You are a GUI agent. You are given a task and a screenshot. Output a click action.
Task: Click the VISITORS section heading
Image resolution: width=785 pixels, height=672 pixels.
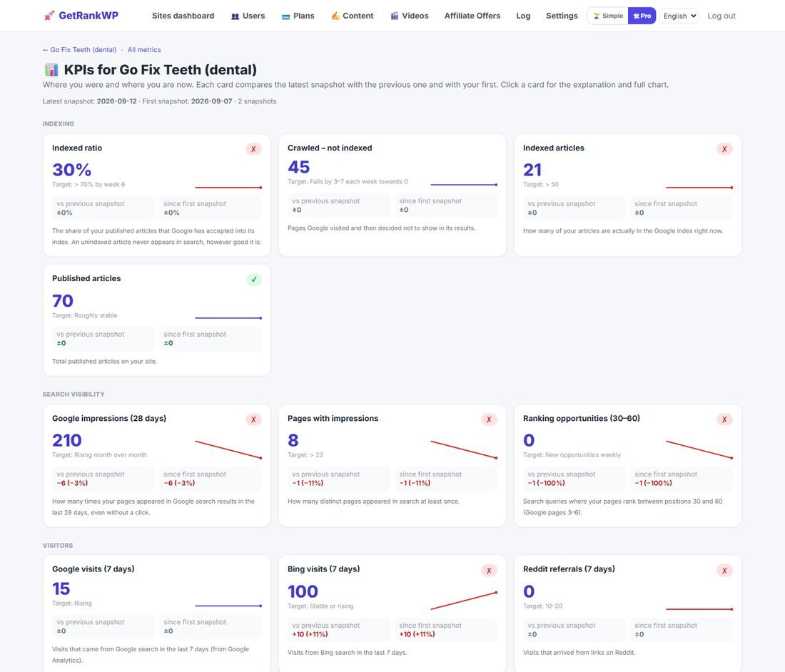tap(58, 546)
